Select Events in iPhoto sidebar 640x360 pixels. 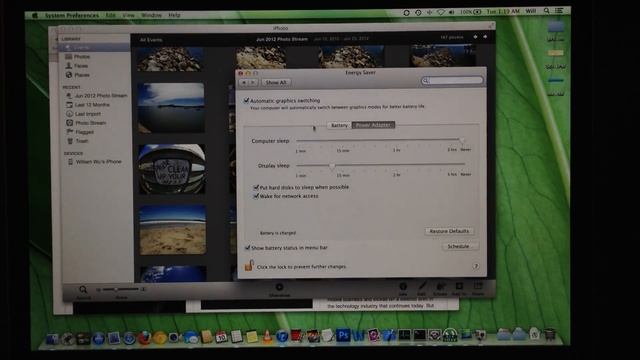click(95, 47)
